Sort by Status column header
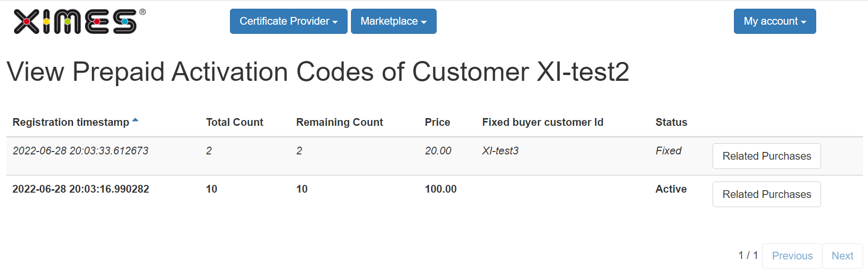Image resolution: width=868 pixels, height=272 pixels. point(671,122)
